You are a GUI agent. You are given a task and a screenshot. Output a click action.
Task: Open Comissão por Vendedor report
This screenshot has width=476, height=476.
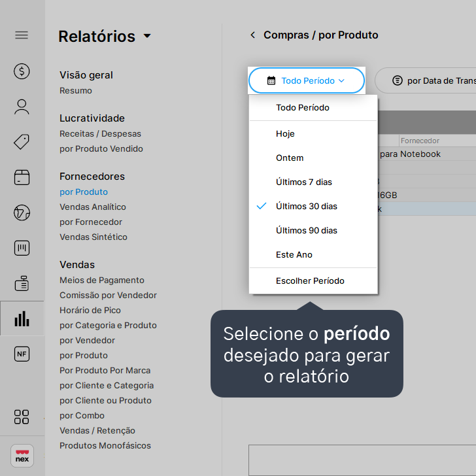108,296
